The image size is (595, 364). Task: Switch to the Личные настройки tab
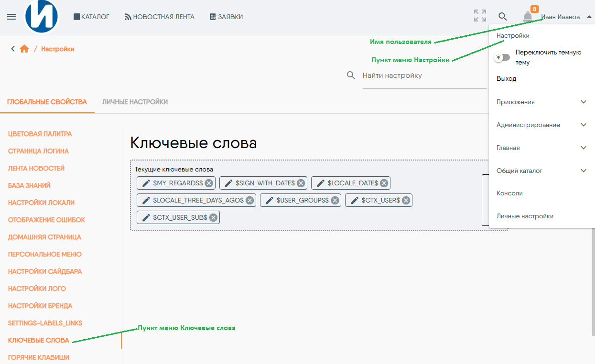pos(135,102)
